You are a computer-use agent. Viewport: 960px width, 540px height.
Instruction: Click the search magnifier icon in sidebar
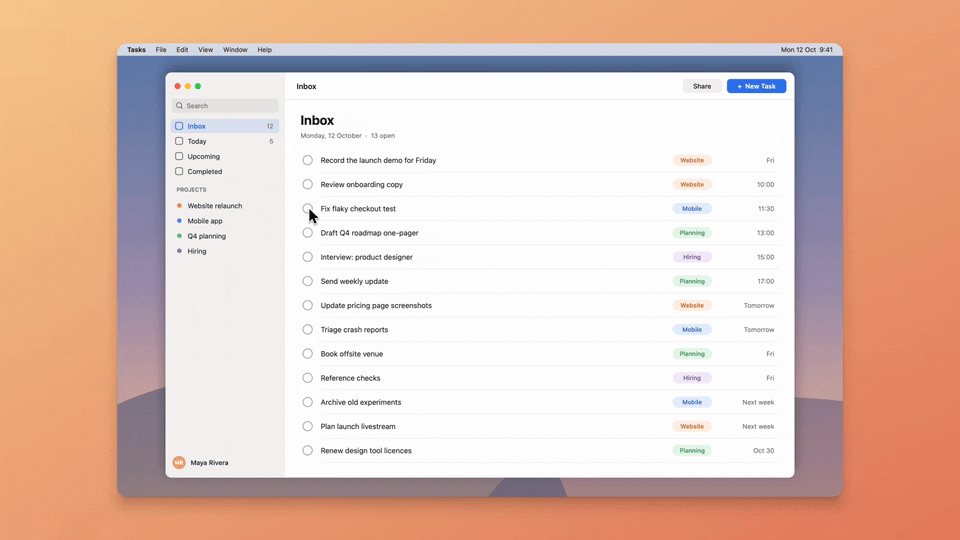(x=179, y=106)
